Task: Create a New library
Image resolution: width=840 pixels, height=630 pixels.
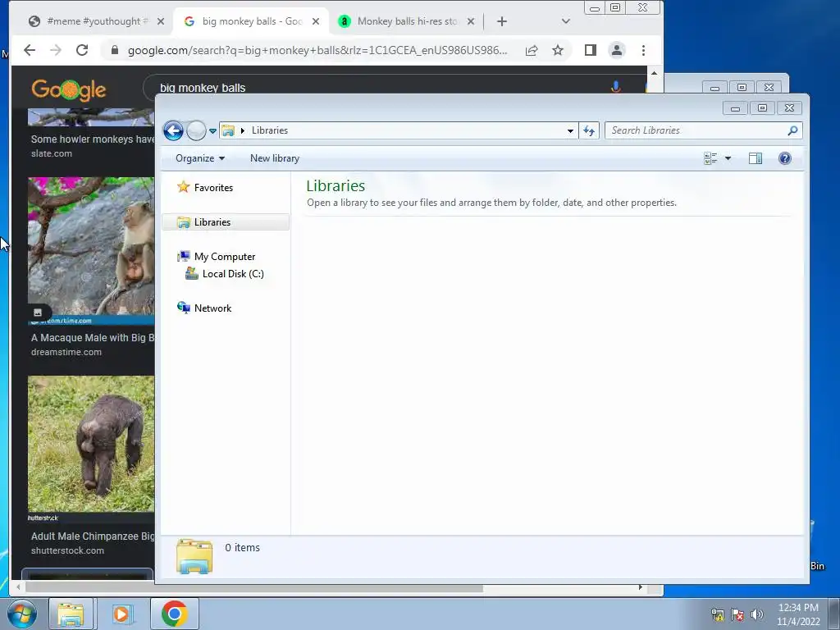Action: pos(275,158)
